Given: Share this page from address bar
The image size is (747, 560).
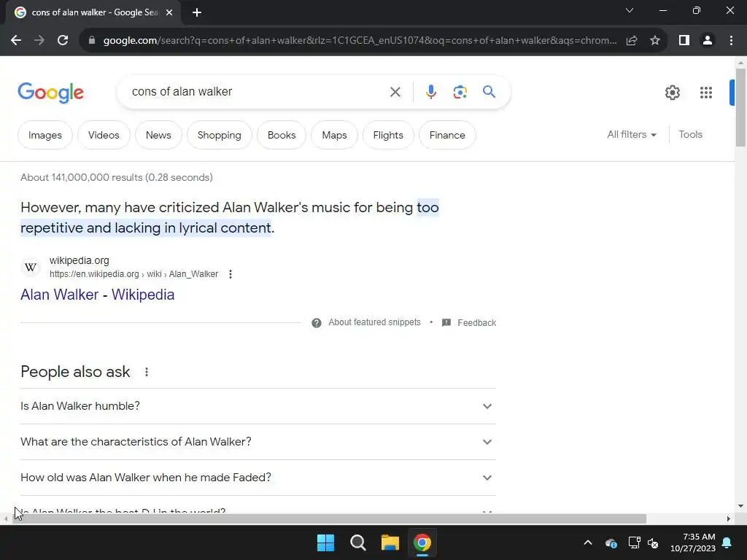Looking at the screenshot, I should 632,41.
